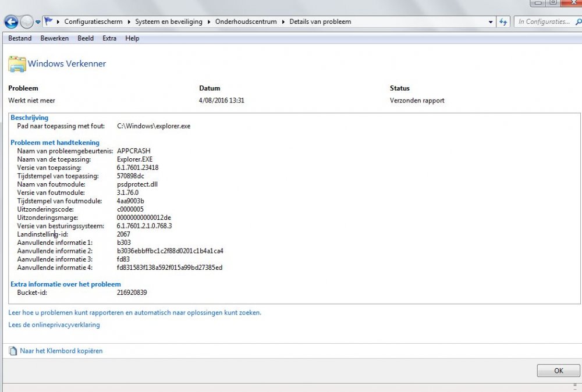Go to Systeem en beveiliging breadcrumb
Screen dimensions: 582x392
click(169, 22)
